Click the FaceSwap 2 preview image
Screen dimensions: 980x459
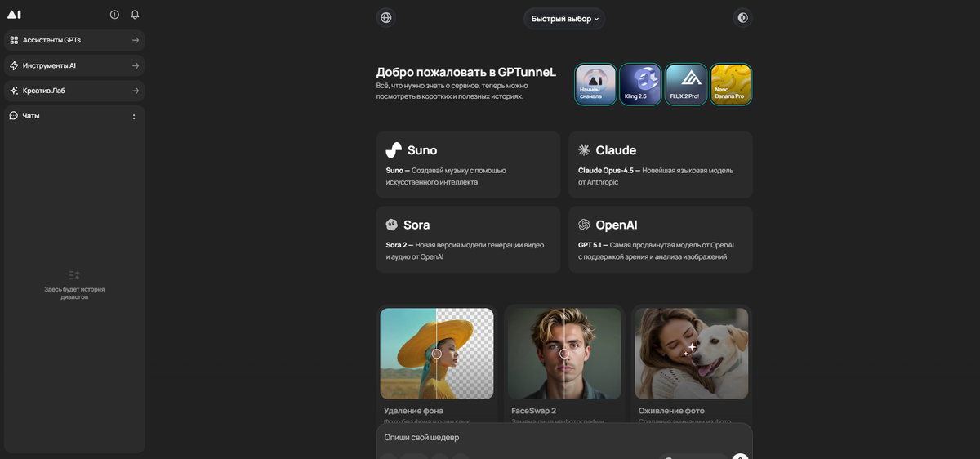pyautogui.click(x=564, y=354)
